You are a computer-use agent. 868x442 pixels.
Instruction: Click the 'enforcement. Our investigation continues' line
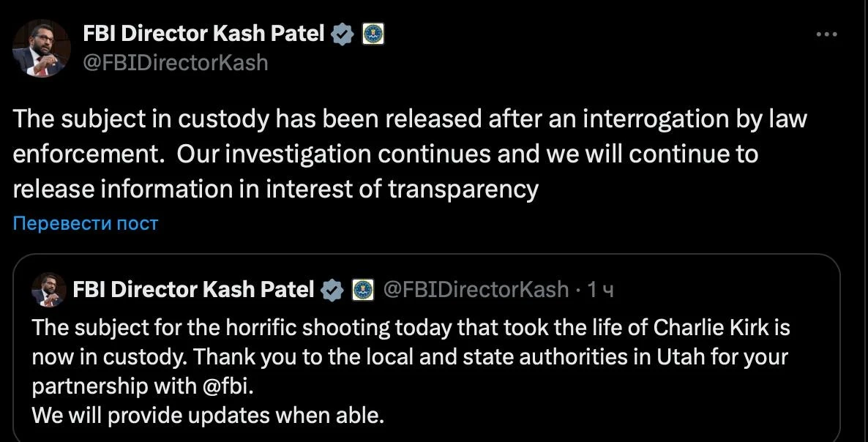(385, 154)
